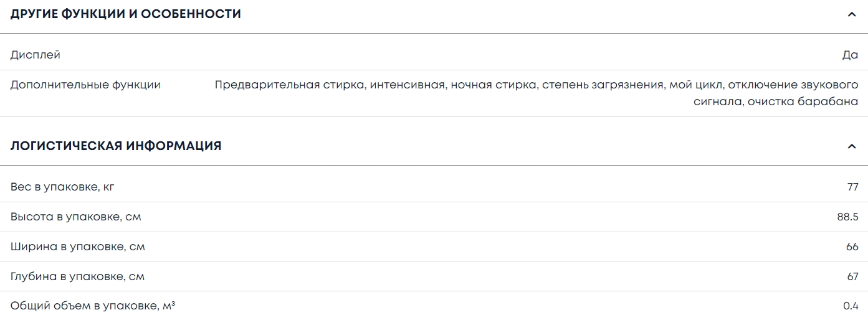The image size is (868, 315).
Task: Click the Ширина в упаковке, см label
Action: point(77,247)
